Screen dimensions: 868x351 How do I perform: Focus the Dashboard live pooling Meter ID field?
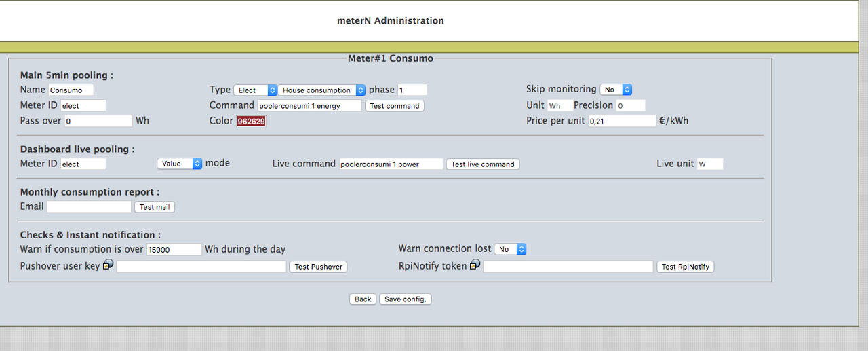pyautogui.click(x=83, y=164)
